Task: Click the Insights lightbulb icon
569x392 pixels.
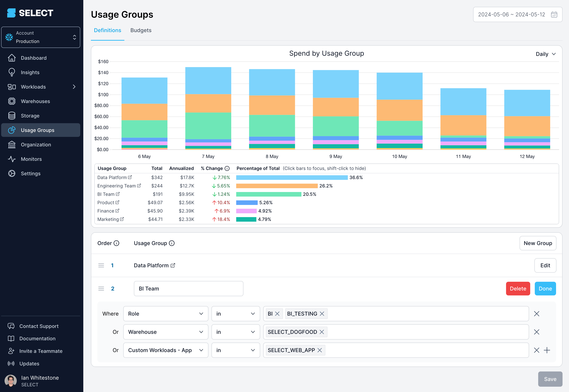Action: click(12, 72)
